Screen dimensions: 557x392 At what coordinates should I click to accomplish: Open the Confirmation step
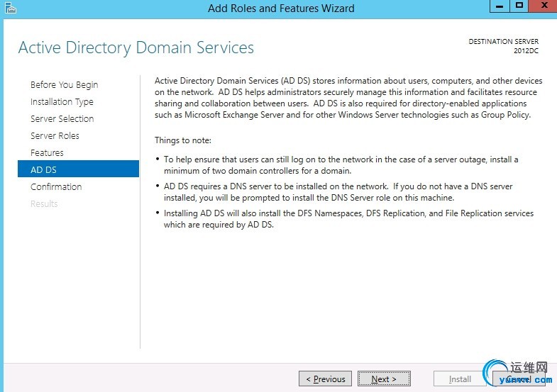(56, 187)
